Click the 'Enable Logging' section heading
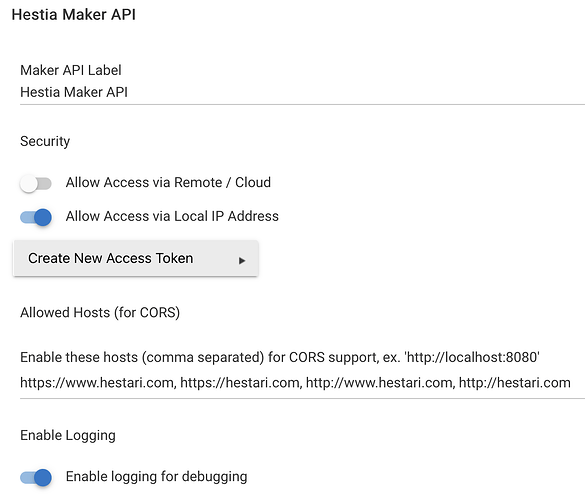 [x=68, y=435]
